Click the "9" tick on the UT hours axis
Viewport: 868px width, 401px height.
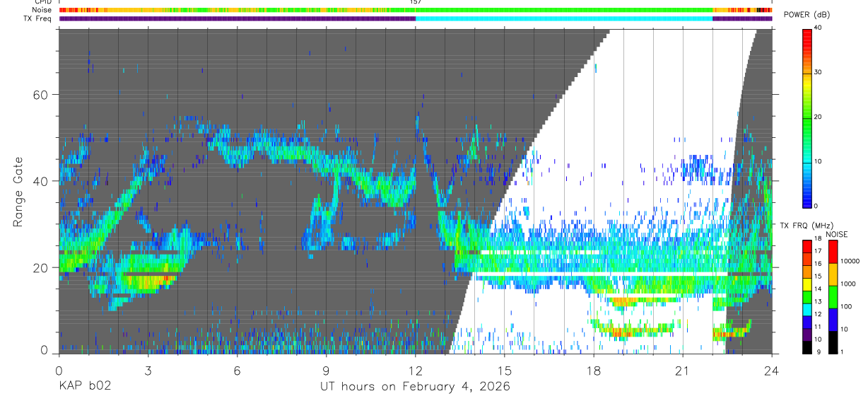pyautogui.click(x=326, y=371)
